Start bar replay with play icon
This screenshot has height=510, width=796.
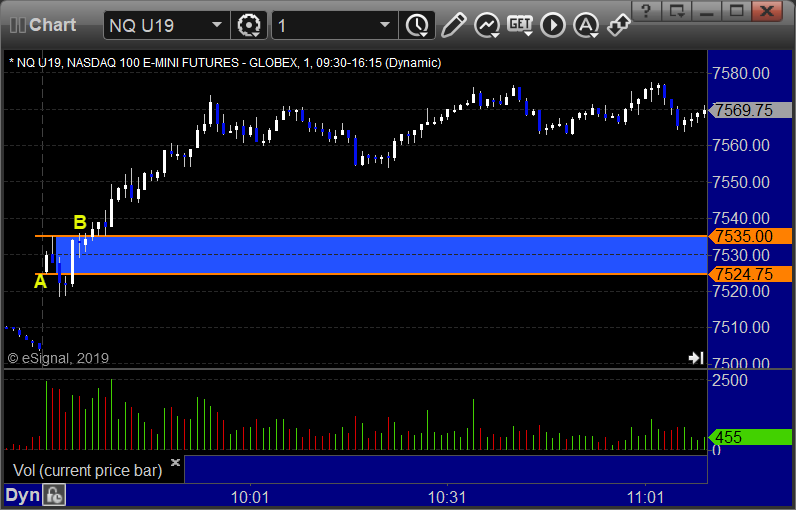point(552,25)
